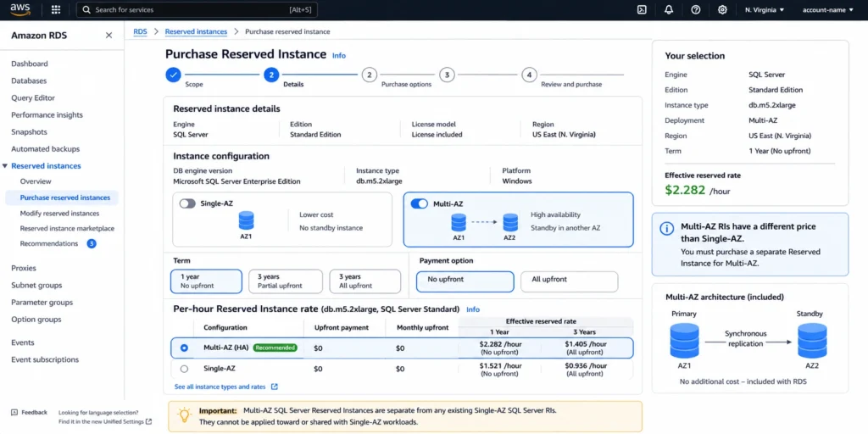Choose the 3 years Partial upfront term
868x434 pixels.
tap(286, 281)
